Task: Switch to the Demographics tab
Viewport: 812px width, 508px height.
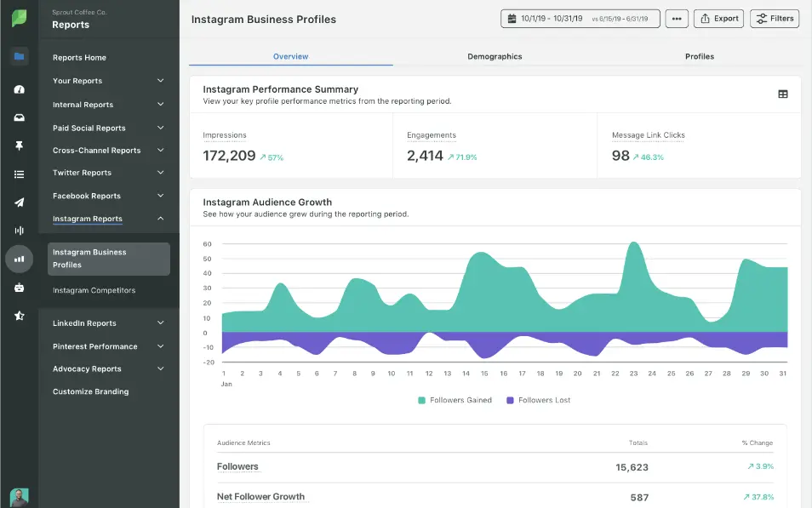Action: pyautogui.click(x=495, y=56)
